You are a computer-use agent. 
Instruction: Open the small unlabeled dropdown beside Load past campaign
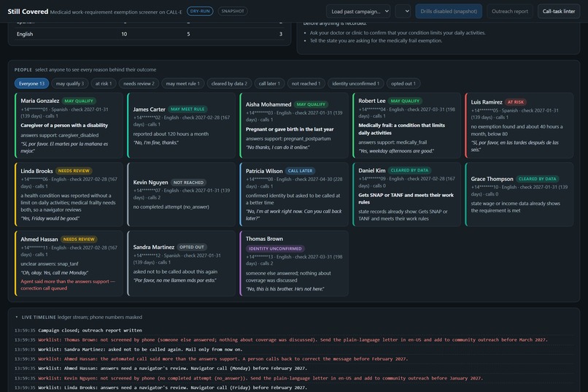click(x=403, y=11)
